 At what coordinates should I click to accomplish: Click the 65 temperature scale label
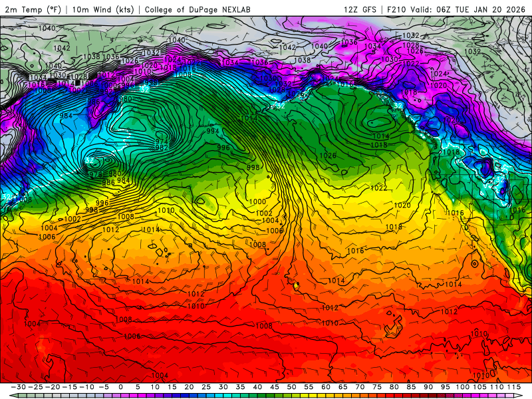click(342, 387)
